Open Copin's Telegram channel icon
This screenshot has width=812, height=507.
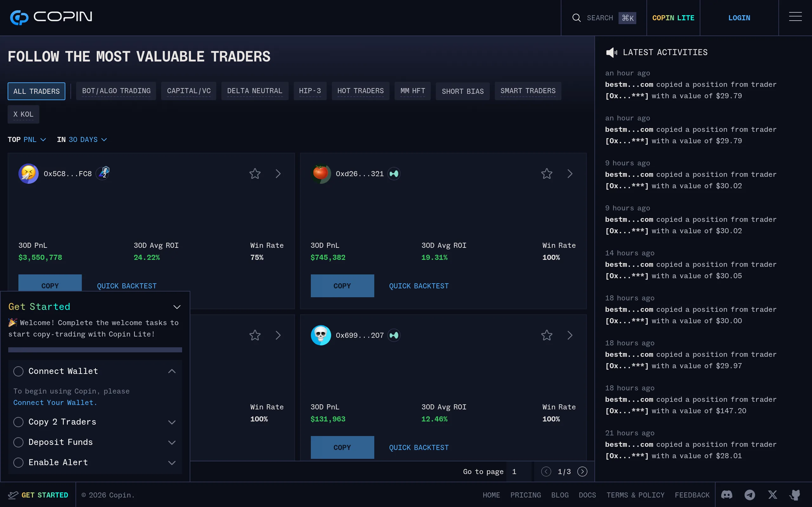click(750, 495)
